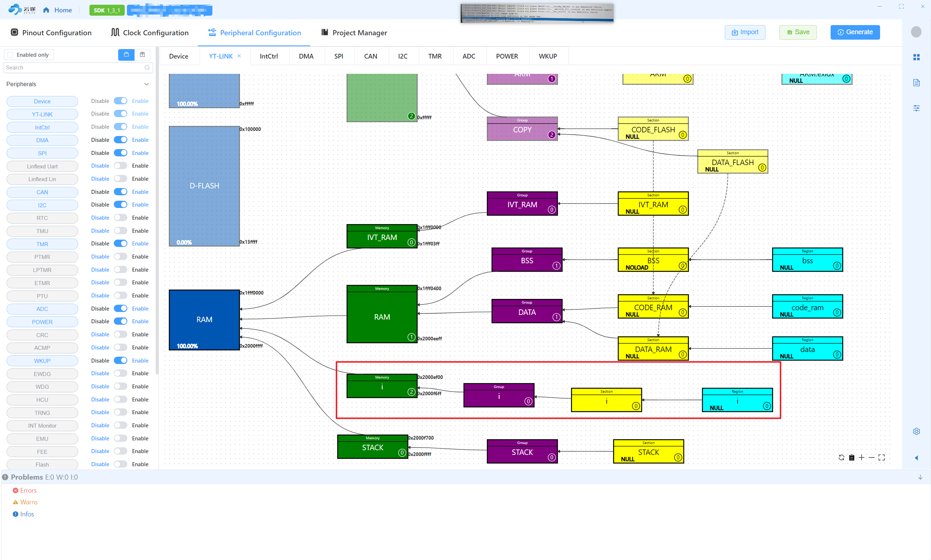Image resolution: width=931 pixels, height=560 pixels.
Task: Click the refresh canvas icon
Action: click(x=841, y=457)
